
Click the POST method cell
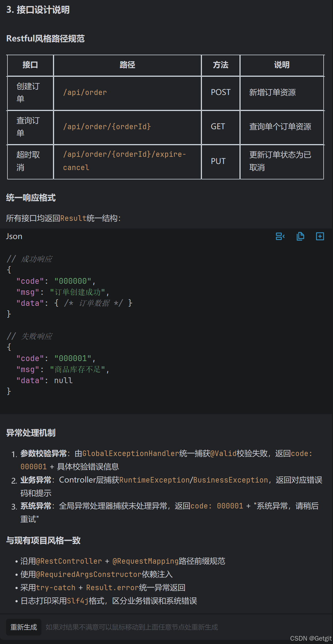pos(221,93)
